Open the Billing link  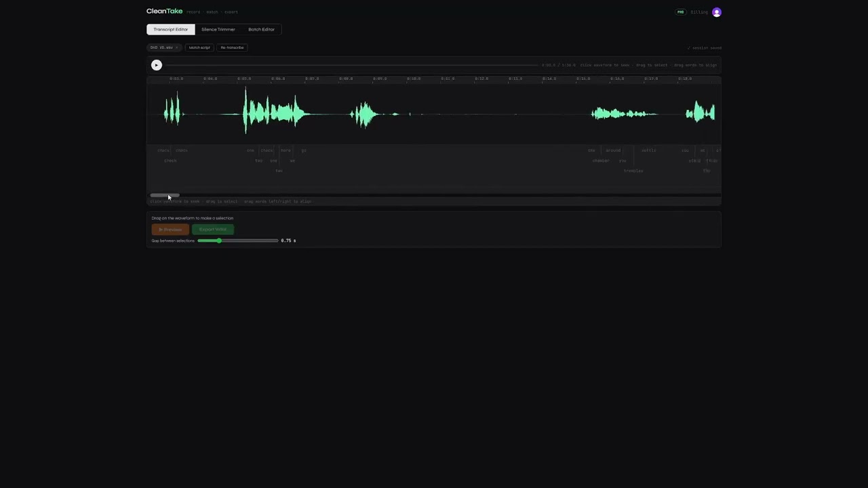pos(699,12)
